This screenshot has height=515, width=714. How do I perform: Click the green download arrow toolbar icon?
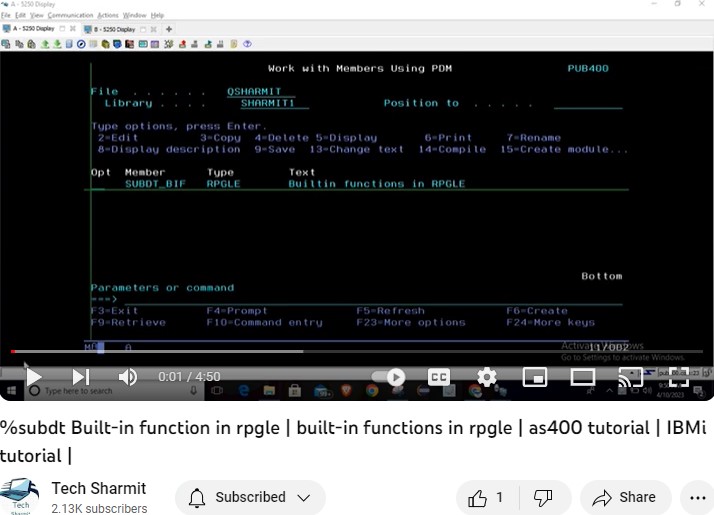pyautogui.click(x=57, y=44)
